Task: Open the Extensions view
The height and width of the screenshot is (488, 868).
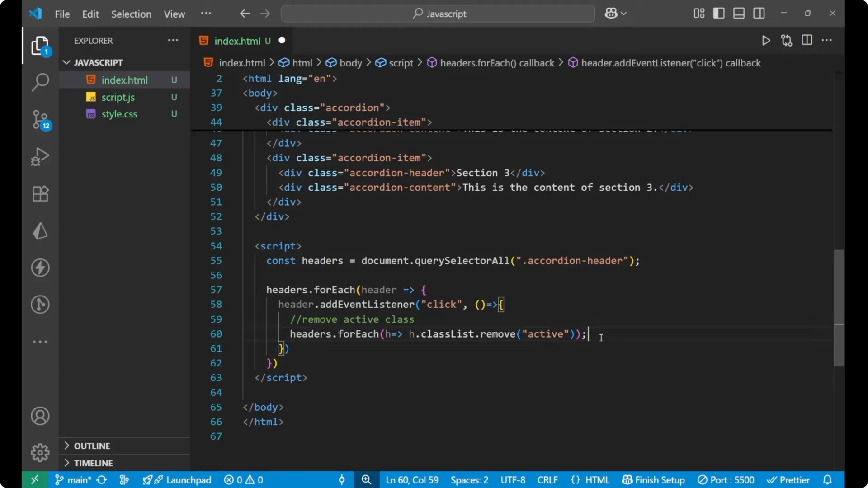Action: [x=40, y=194]
